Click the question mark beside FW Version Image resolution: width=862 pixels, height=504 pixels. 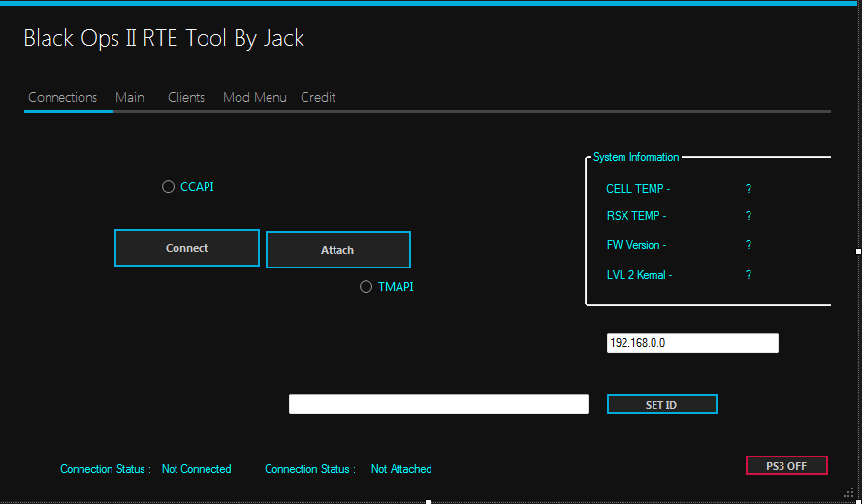pyautogui.click(x=749, y=245)
